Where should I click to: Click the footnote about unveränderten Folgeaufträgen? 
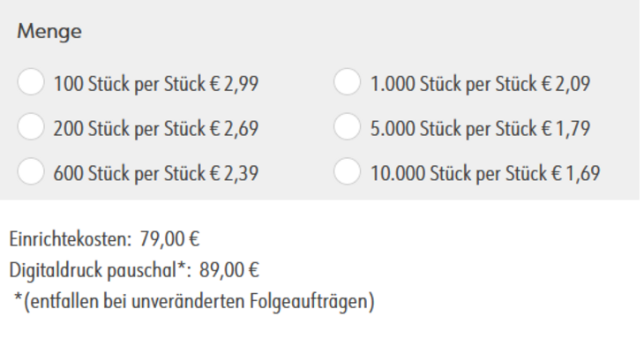coord(194,302)
